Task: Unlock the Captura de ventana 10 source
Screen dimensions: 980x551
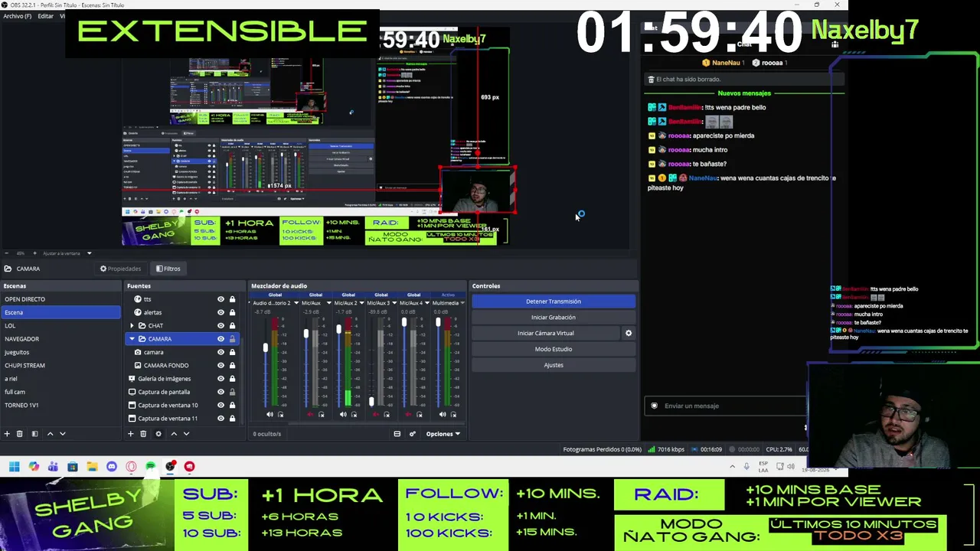Action: 232,405
